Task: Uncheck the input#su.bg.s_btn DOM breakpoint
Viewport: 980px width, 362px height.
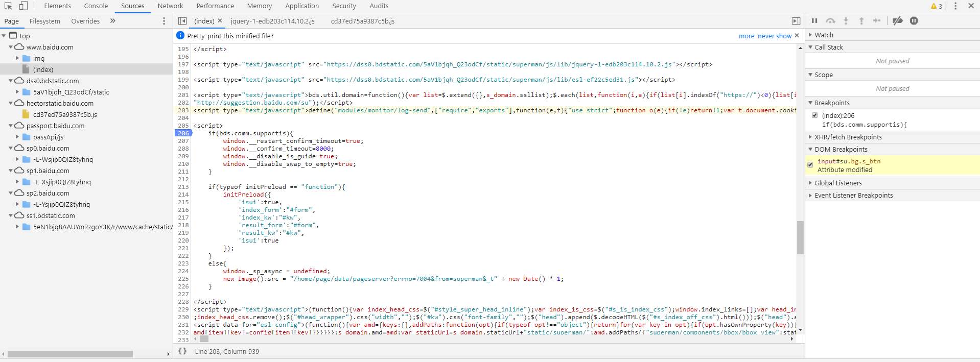Action: 810,165
